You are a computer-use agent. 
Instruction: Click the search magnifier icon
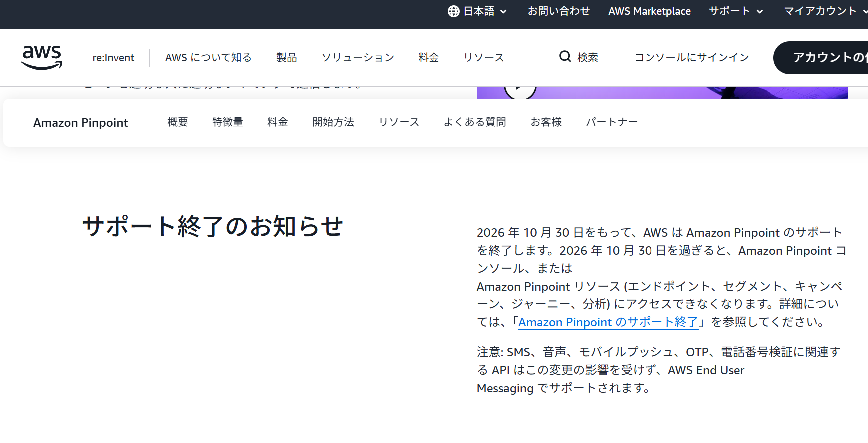click(565, 57)
